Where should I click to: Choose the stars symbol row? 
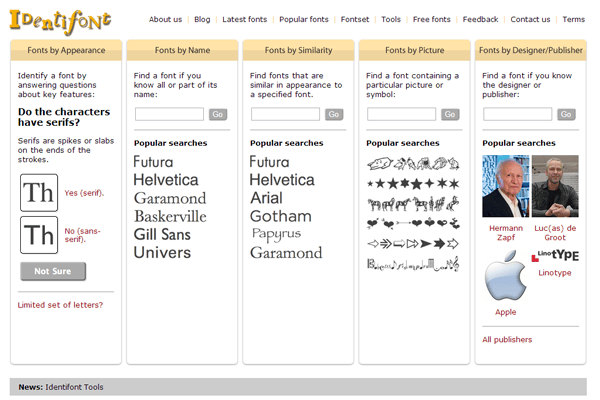click(x=413, y=184)
